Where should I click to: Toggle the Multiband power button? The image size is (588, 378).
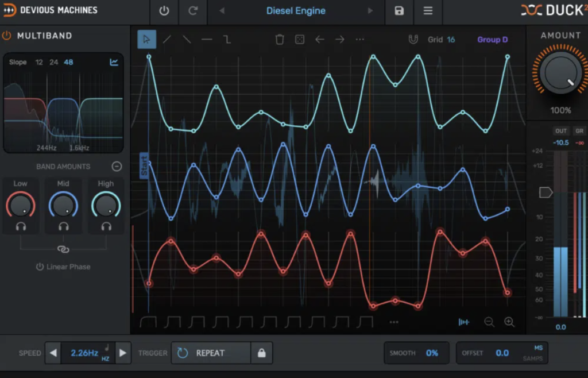point(7,36)
